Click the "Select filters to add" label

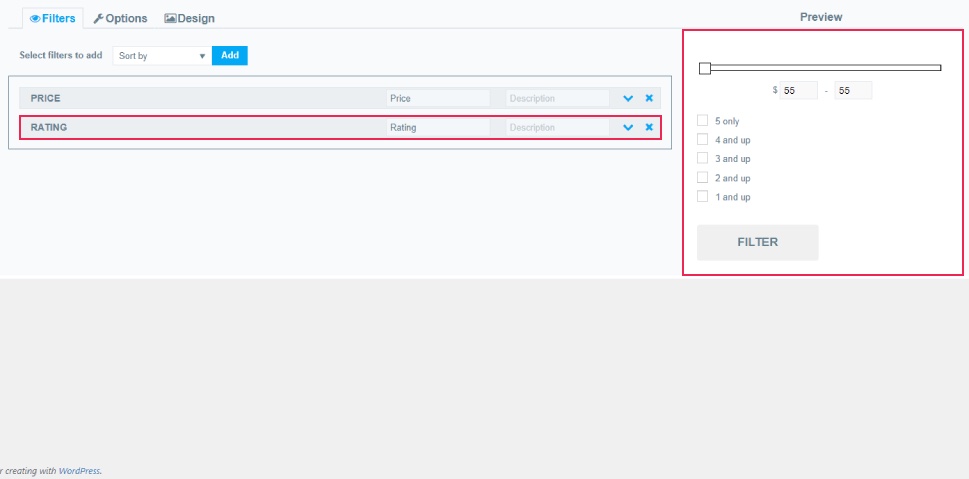pos(61,55)
